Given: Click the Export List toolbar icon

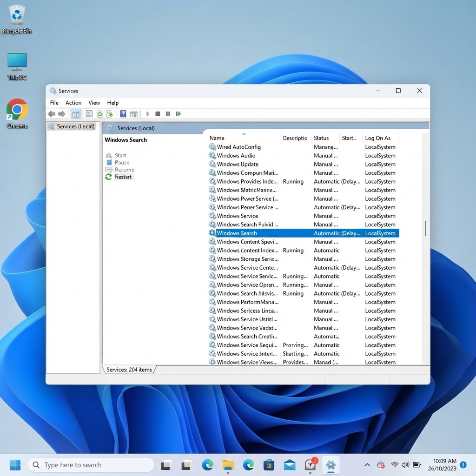Looking at the screenshot, I should [x=110, y=114].
